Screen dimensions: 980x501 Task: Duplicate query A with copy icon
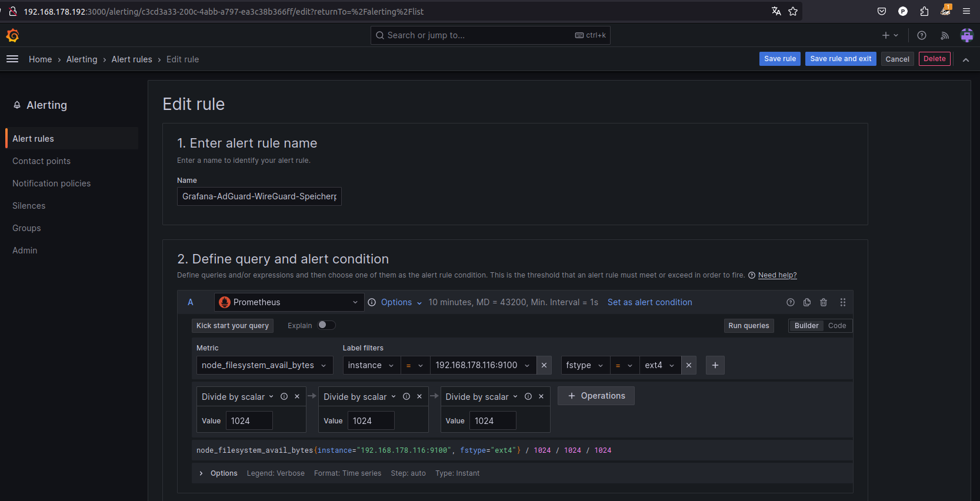[807, 302]
